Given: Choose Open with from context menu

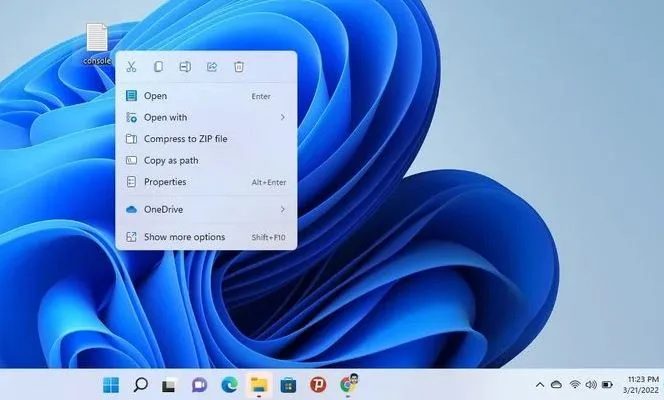Looking at the screenshot, I should [x=206, y=117].
